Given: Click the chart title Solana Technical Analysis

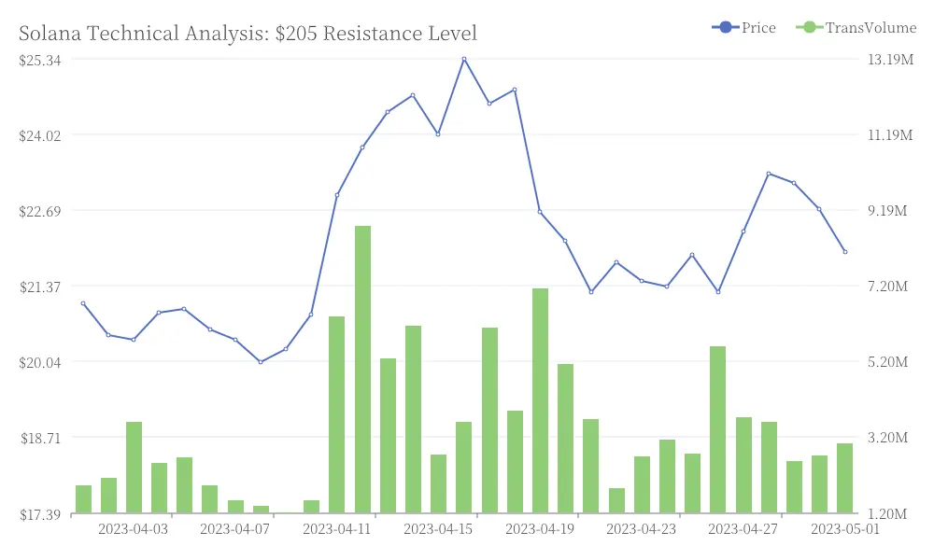Looking at the screenshot, I should point(248,34).
